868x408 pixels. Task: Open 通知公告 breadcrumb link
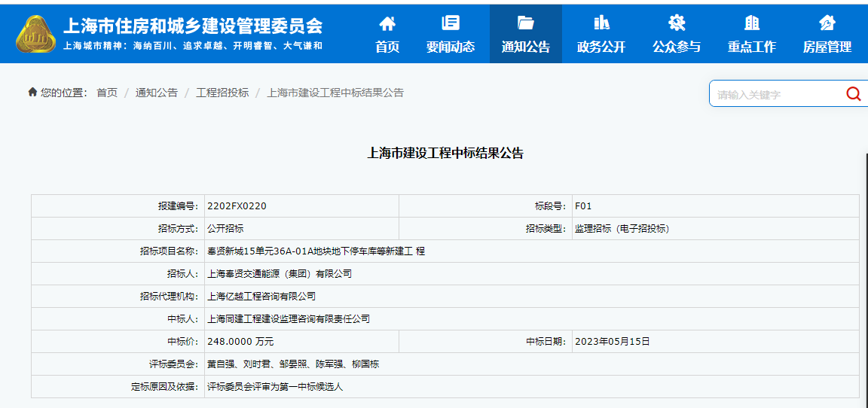(157, 93)
